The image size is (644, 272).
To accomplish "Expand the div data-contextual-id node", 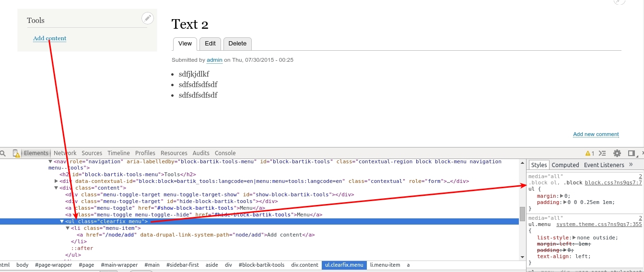I will pyautogui.click(x=57, y=181).
